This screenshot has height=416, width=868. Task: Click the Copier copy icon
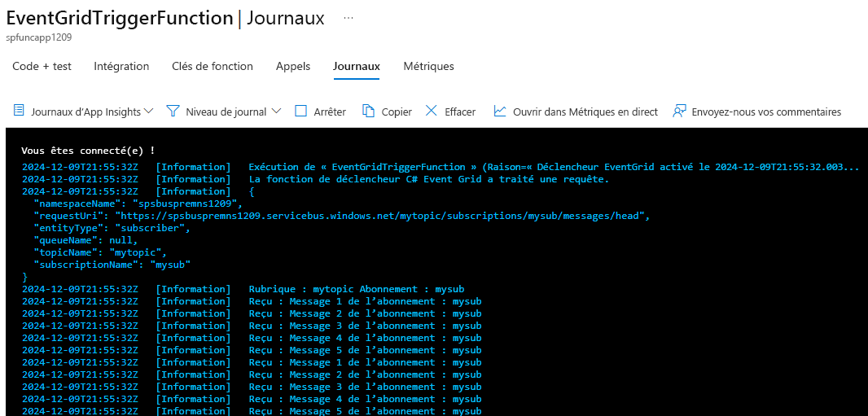(369, 112)
